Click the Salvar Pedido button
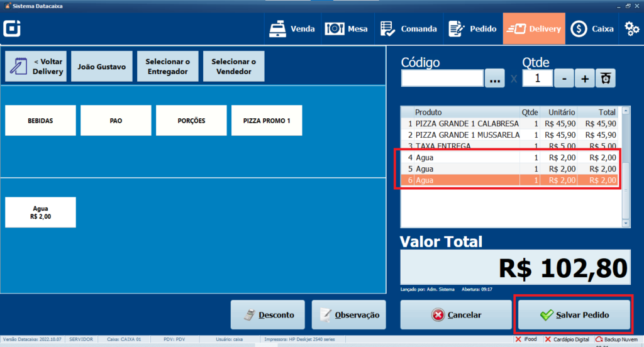Screen dimensions: 644x347 tap(573, 315)
